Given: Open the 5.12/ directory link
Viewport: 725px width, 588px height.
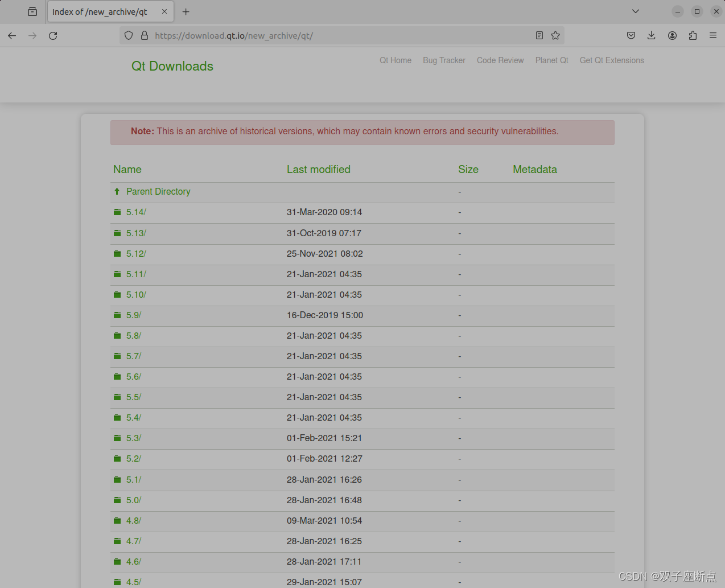Looking at the screenshot, I should click(136, 254).
